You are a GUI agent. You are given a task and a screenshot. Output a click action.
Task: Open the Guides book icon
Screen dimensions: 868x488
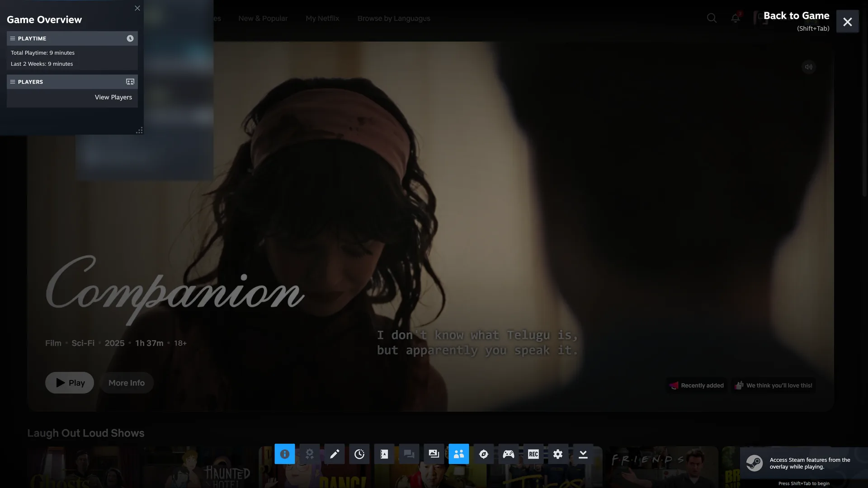384,454
